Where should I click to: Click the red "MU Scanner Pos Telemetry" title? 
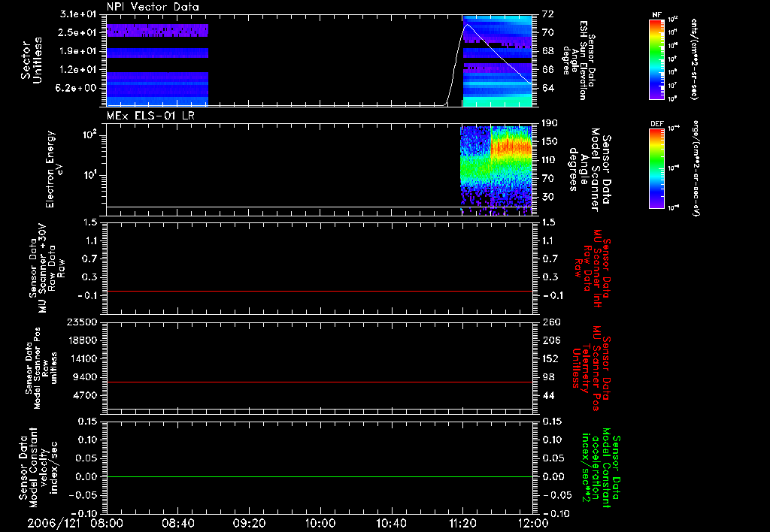click(x=592, y=368)
